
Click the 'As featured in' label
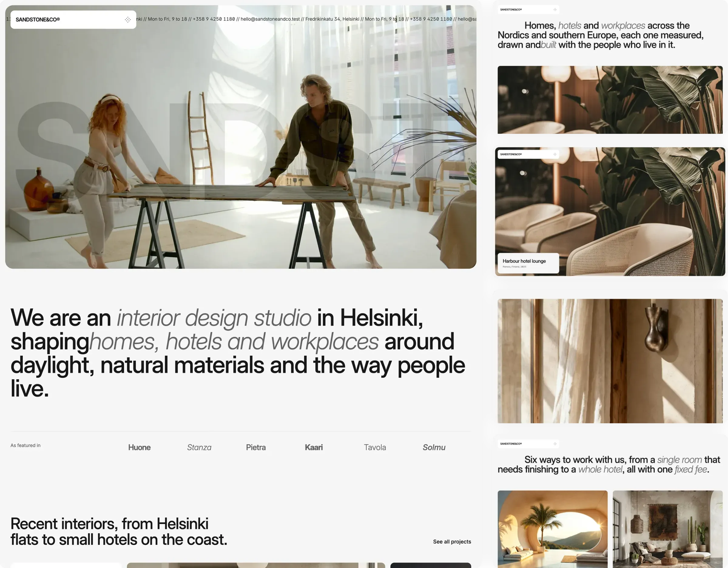pos(25,445)
